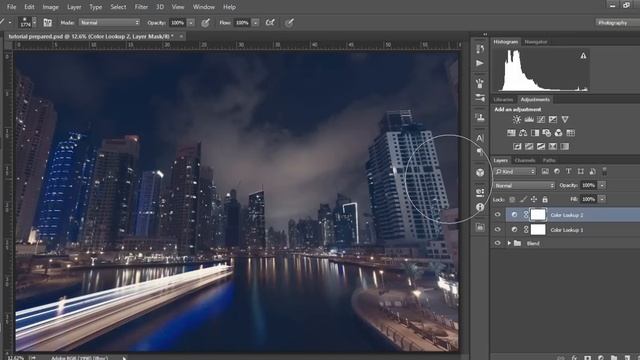Toggle pressure for opacity button

tap(205, 23)
